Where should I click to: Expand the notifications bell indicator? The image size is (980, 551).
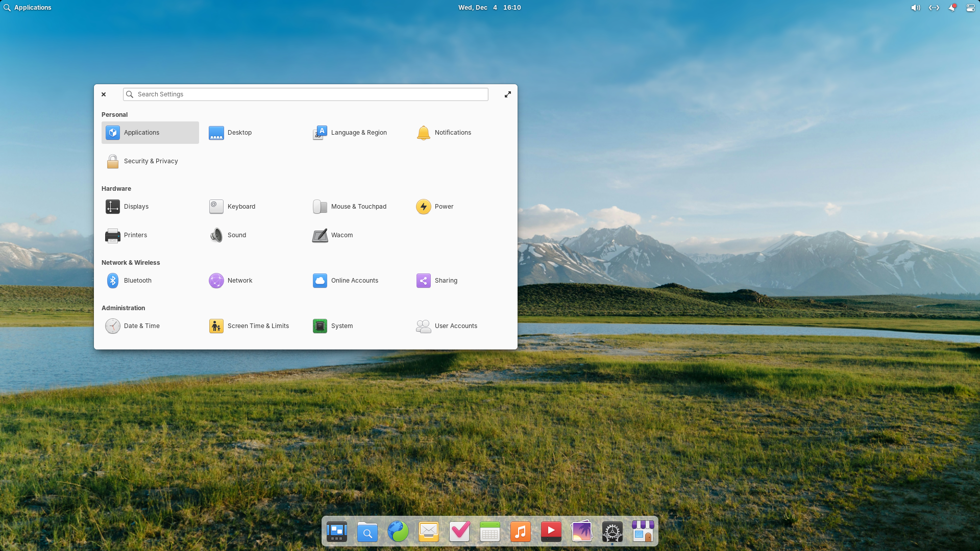(952, 8)
